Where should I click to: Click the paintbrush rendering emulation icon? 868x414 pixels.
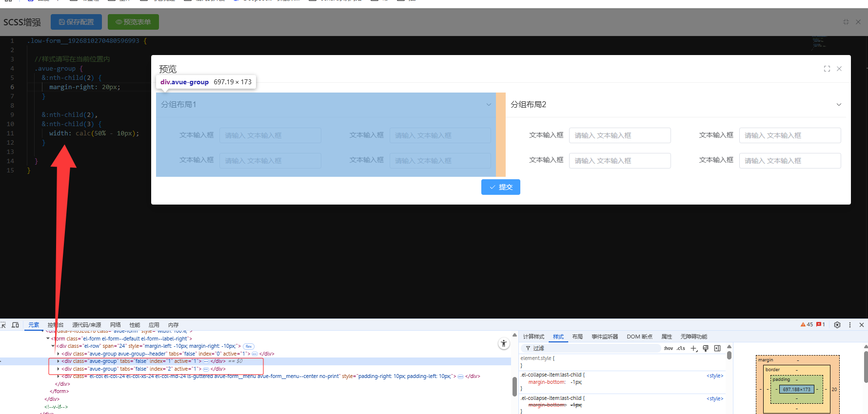pos(706,348)
